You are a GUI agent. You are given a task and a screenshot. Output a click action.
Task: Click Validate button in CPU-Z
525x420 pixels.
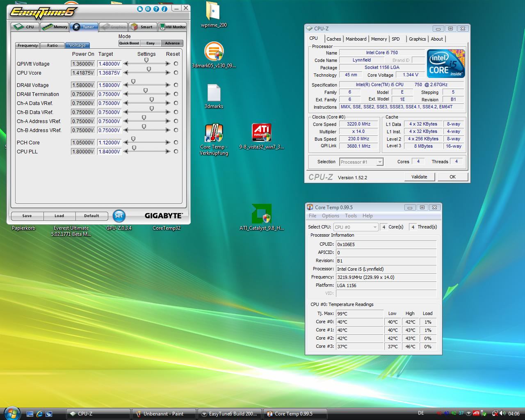click(x=419, y=177)
